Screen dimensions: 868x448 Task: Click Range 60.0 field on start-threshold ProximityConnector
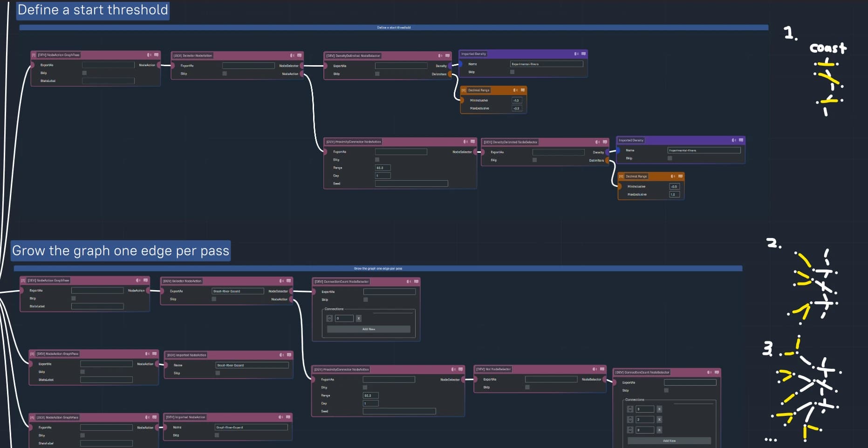[383, 168]
